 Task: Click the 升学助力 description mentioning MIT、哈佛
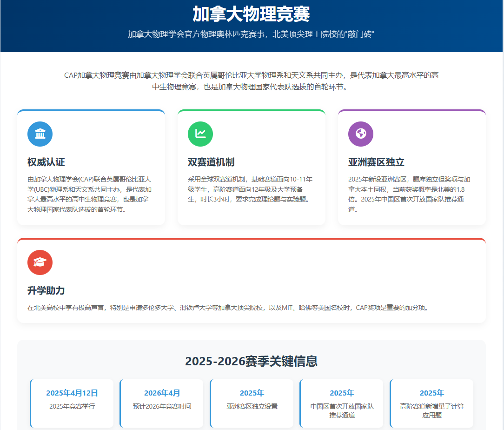(x=228, y=308)
